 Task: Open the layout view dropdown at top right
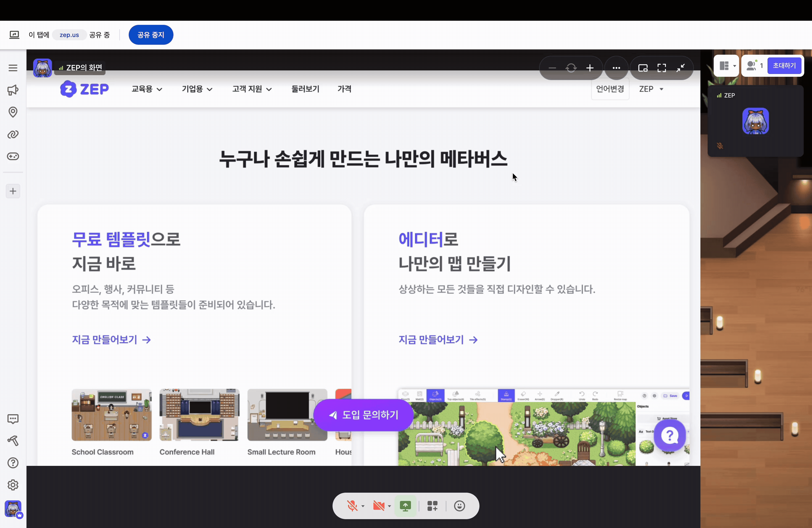click(x=727, y=65)
